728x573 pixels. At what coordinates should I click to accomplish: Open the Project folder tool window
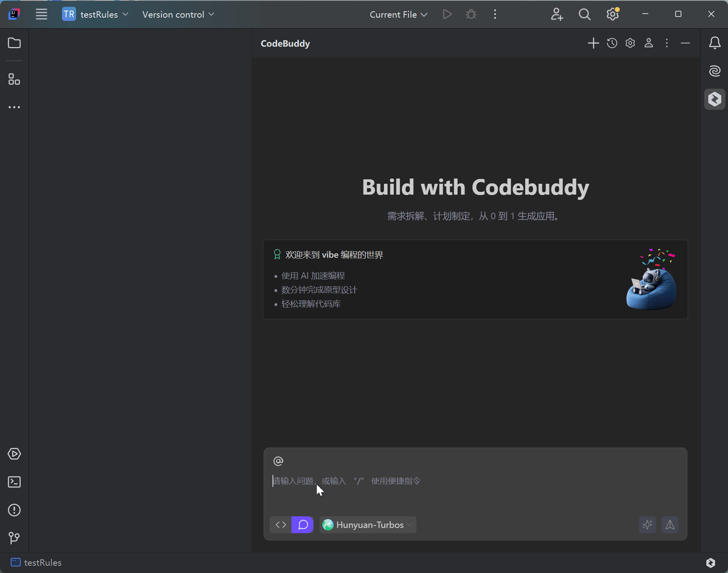coord(14,43)
